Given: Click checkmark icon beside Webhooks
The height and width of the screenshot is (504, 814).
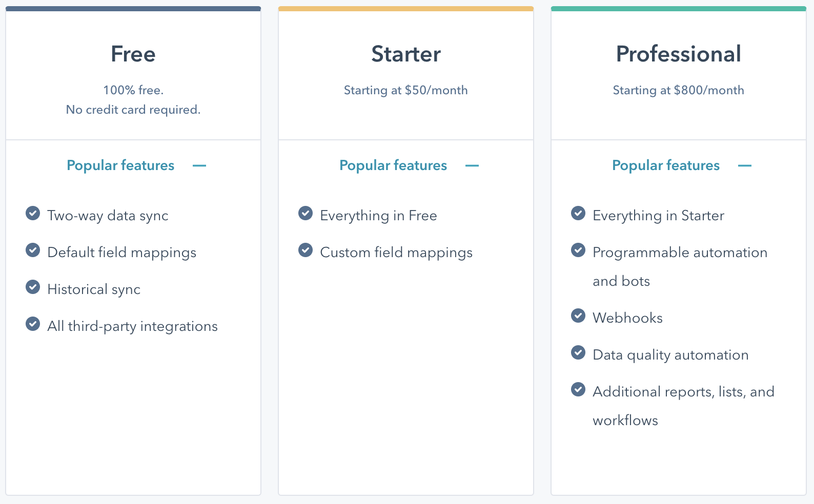Looking at the screenshot, I should click(x=578, y=316).
